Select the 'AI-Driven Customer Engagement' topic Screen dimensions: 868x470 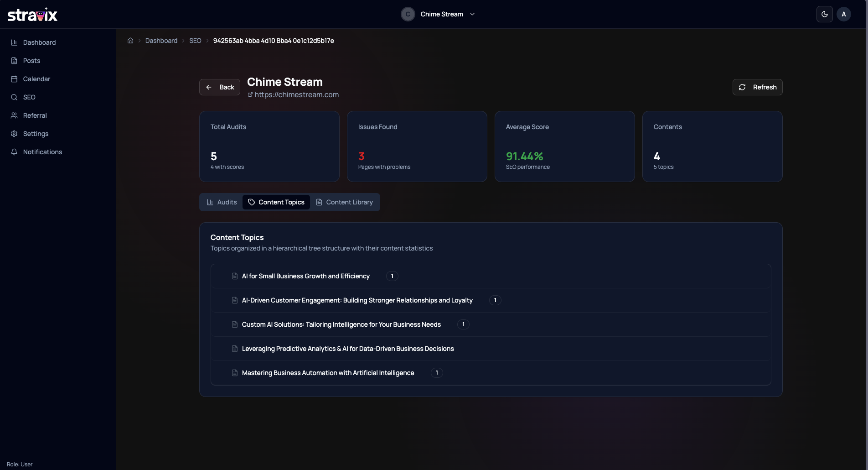pos(491,300)
